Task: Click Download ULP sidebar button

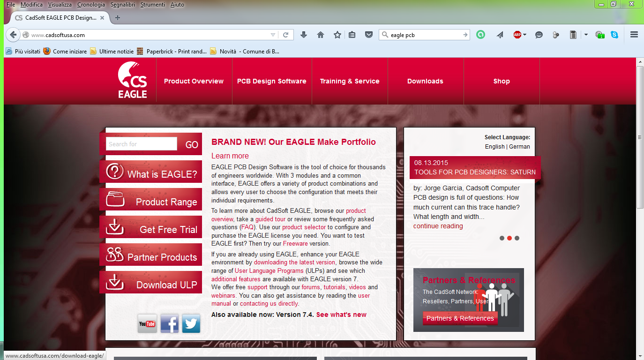Action: pyautogui.click(x=151, y=282)
